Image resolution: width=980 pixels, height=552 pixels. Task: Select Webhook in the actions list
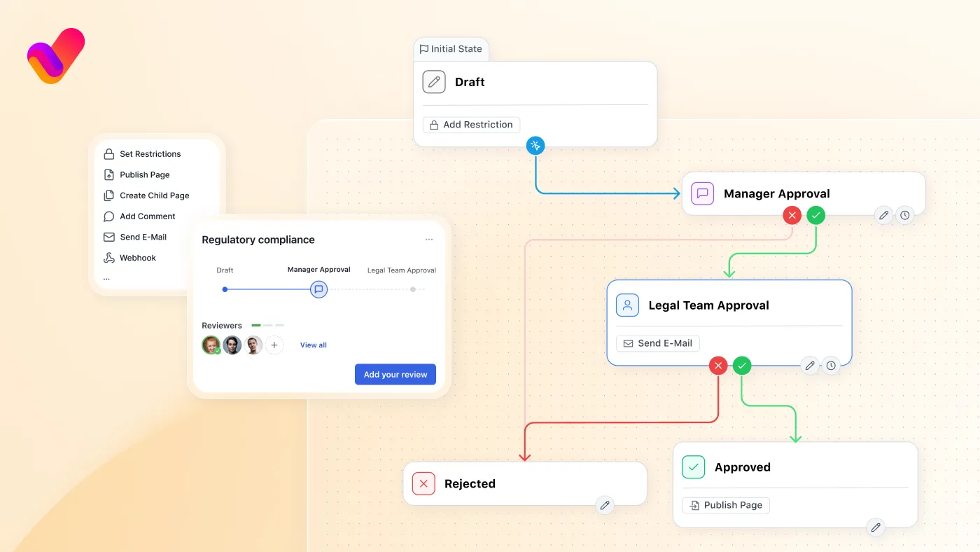point(129,258)
